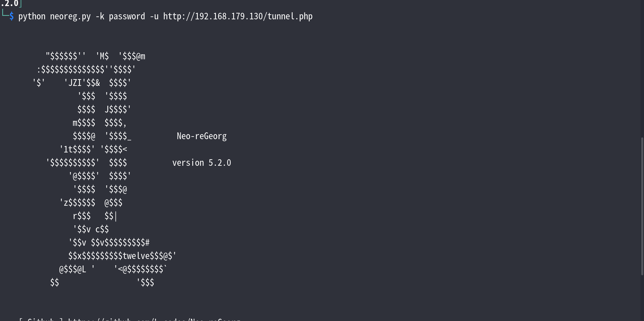Image resolution: width=644 pixels, height=321 pixels.
Task: Click the word "twelve" in the ASCII art
Action: 136,256
